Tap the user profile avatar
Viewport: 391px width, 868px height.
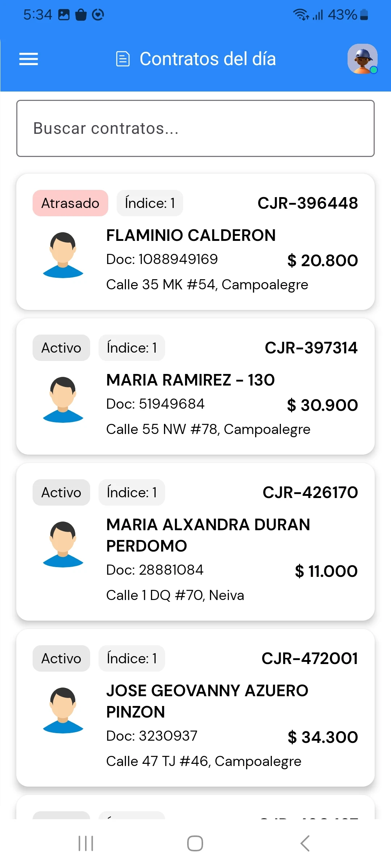(x=362, y=59)
